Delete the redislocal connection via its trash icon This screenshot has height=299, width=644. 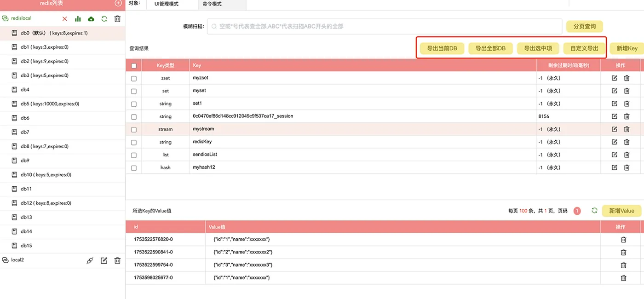click(x=117, y=19)
